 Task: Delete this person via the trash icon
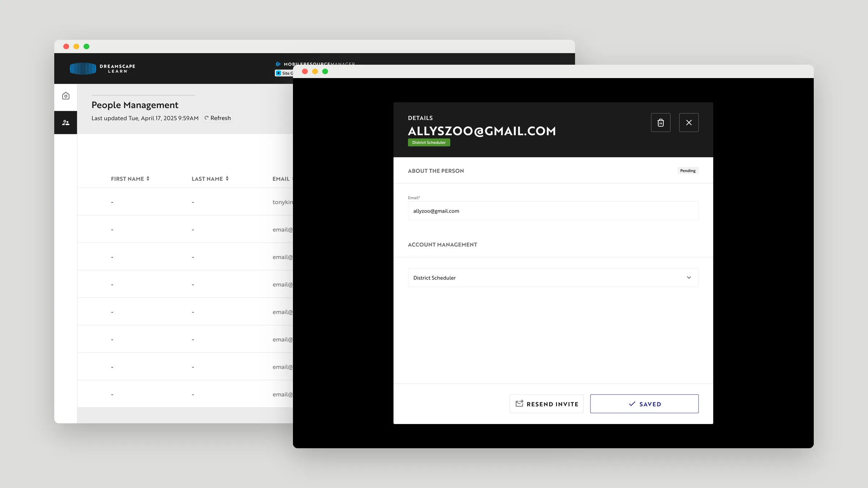pyautogui.click(x=660, y=123)
